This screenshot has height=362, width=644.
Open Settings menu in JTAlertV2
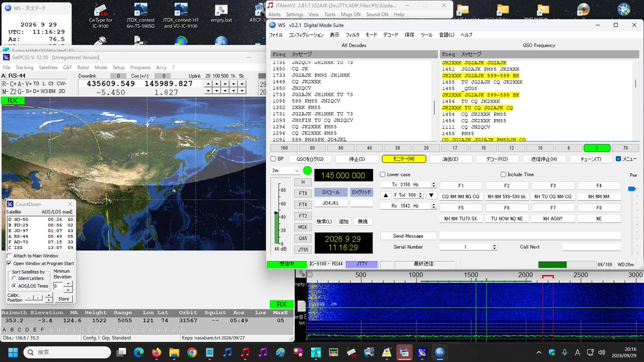[x=294, y=14]
